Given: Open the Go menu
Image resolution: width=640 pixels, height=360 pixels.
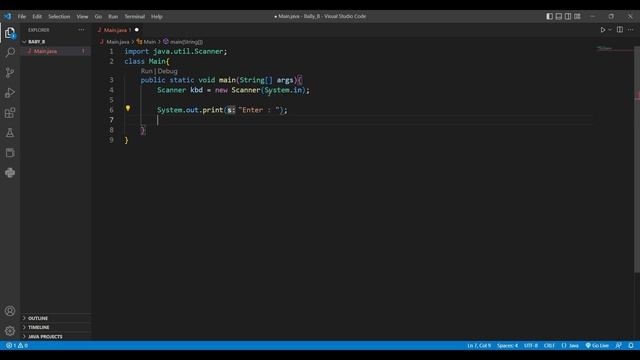Looking at the screenshot, I should point(98,16).
